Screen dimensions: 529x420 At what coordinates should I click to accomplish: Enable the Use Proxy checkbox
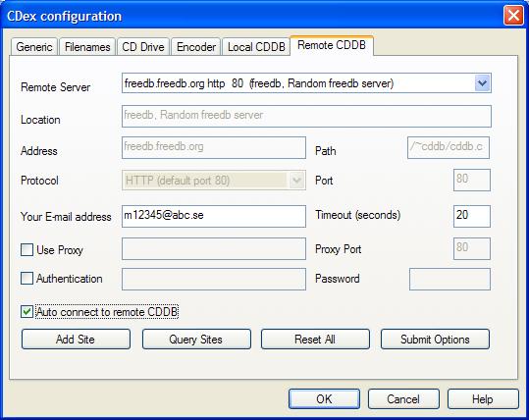click(x=27, y=250)
